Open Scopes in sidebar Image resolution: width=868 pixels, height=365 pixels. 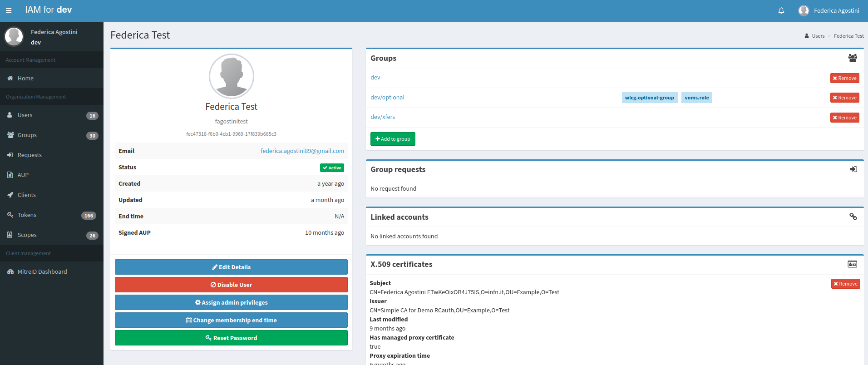52,235
